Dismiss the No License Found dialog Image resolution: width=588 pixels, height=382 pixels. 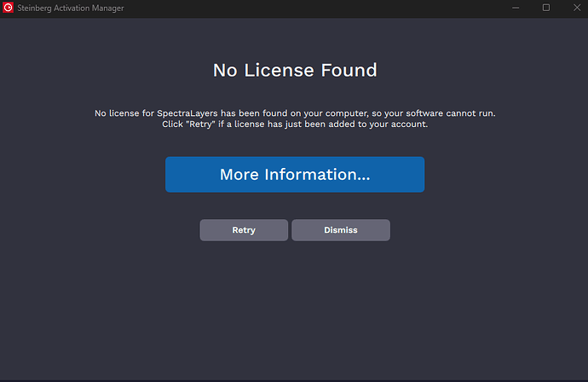[341, 230]
